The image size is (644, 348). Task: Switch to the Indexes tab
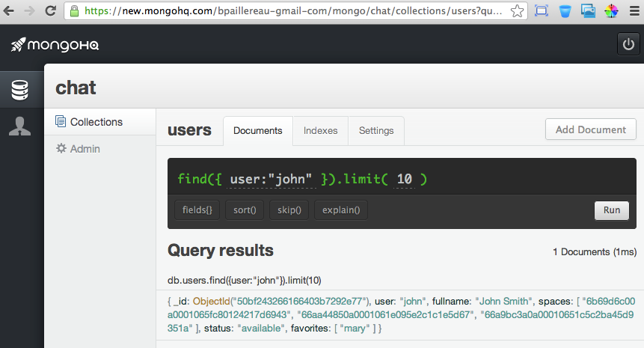tap(320, 131)
